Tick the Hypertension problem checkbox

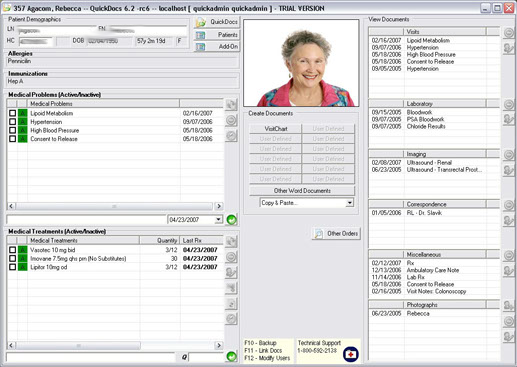pos(12,122)
